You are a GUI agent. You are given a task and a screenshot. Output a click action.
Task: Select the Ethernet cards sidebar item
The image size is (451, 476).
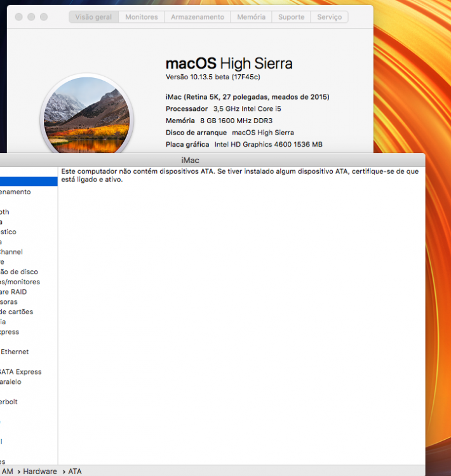coord(14,352)
